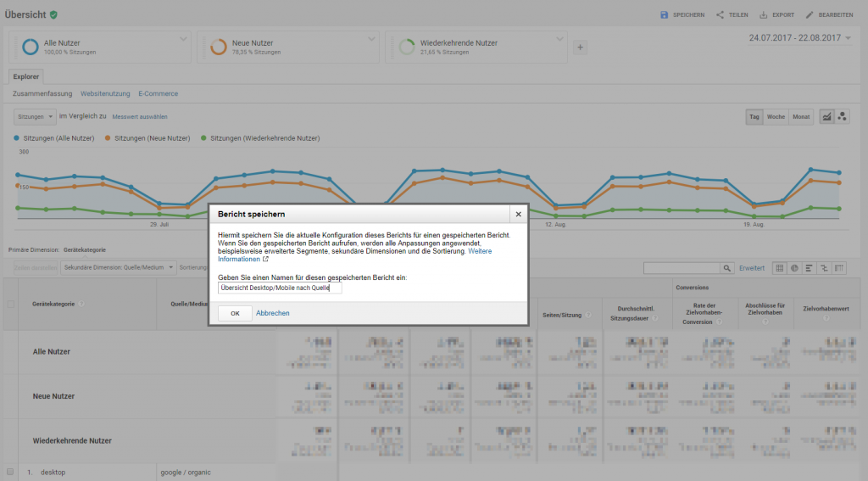Open help icon under Zielvorhabenwert
The height and width of the screenshot is (481, 868).
coord(826,317)
